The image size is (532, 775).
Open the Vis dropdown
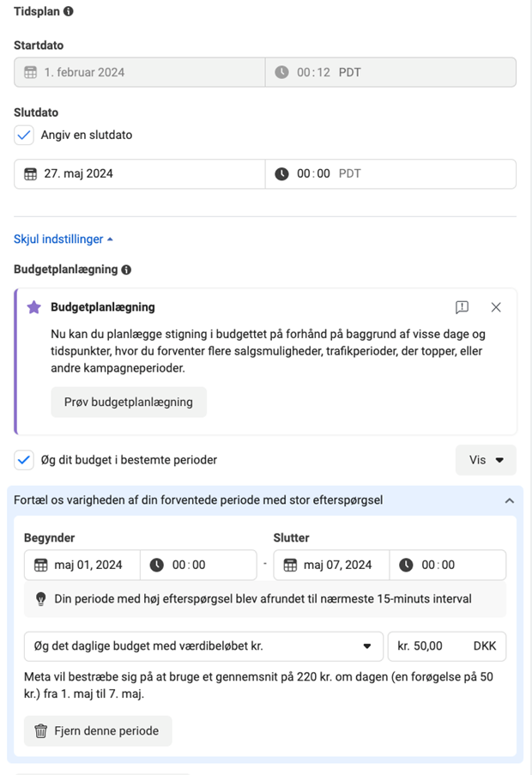tap(486, 460)
